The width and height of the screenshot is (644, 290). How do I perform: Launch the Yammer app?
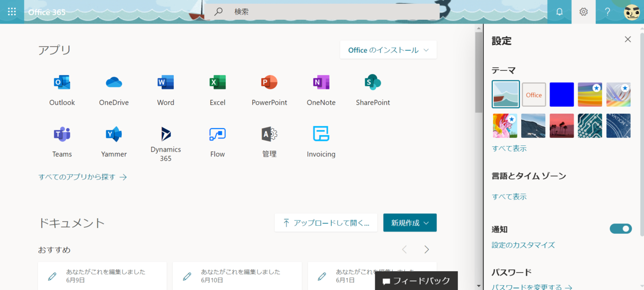click(x=114, y=141)
